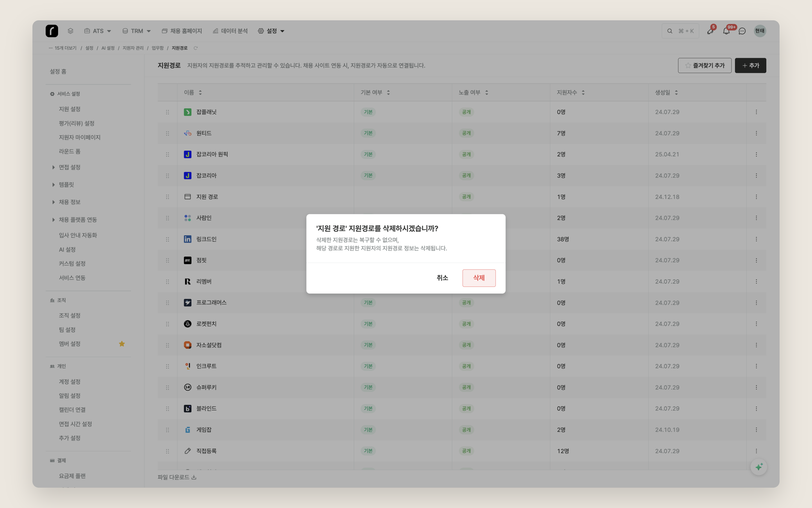812x508 pixels.
Task: Click the layers stack icon
Action: 70,31
